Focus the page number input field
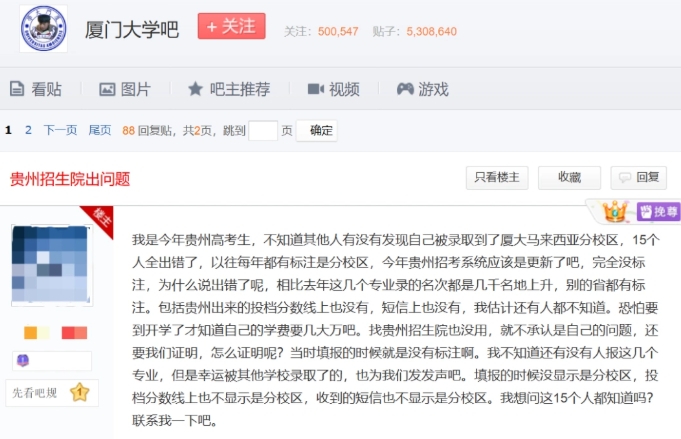Image resolution: width=681 pixels, height=439 pixels. 263,131
